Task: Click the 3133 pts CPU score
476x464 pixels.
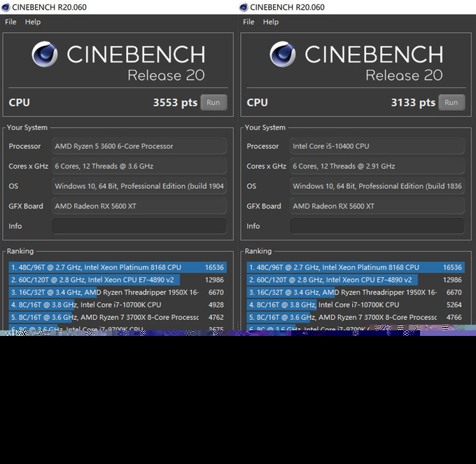Action: 413,103
